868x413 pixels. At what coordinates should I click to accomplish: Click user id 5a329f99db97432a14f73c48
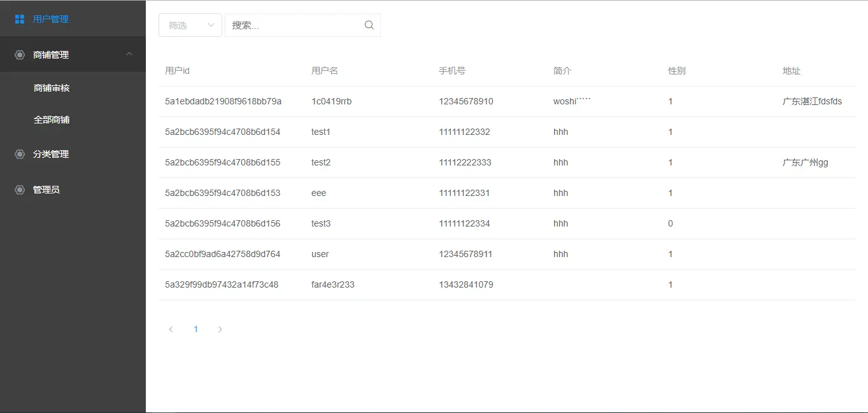pyautogui.click(x=222, y=284)
